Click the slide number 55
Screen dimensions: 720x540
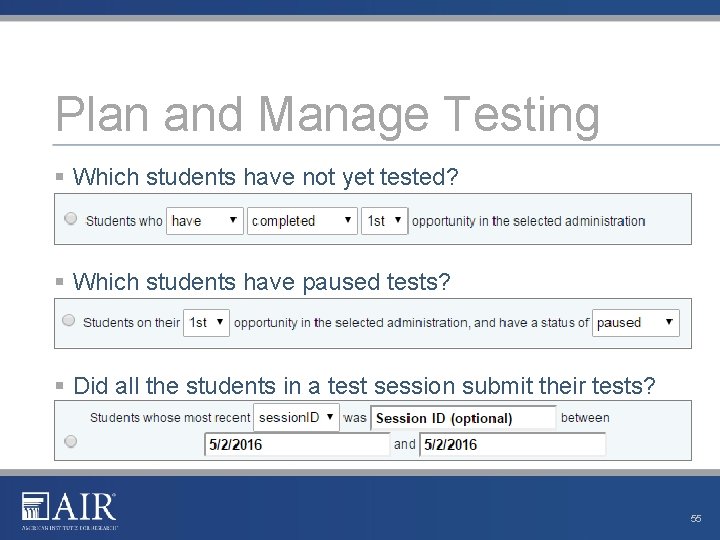pyautogui.click(x=695, y=519)
